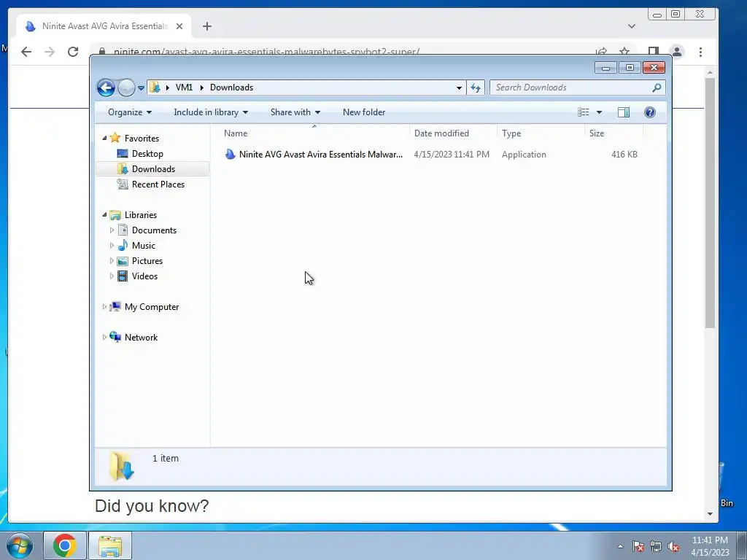The image size is (747, 560).
Task: Collapse the Favorites tree group
Action: (104, 138)
